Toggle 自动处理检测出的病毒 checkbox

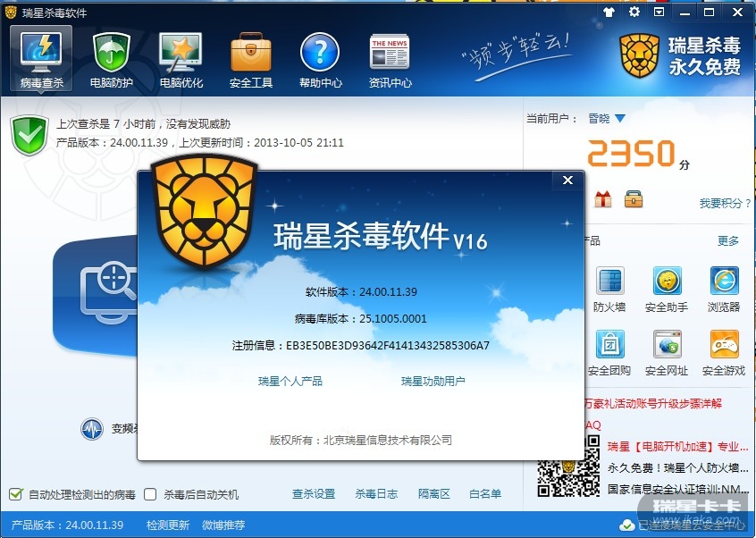(15, 494)
